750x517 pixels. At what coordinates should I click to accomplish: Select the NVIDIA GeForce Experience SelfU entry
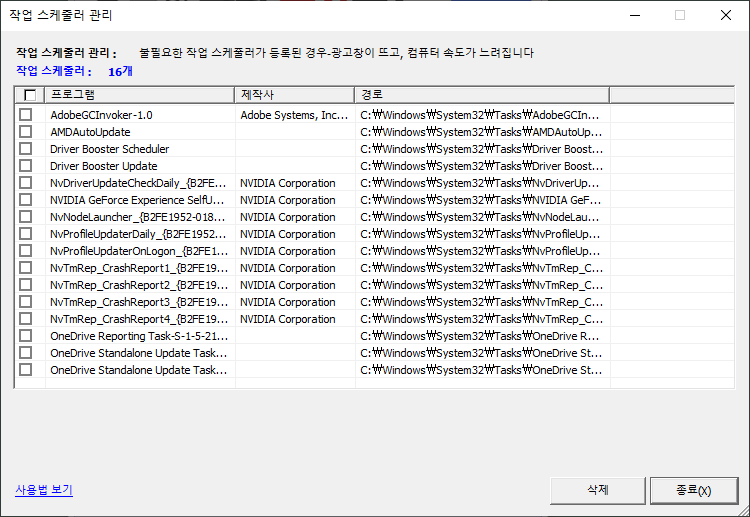pos(137,200)
